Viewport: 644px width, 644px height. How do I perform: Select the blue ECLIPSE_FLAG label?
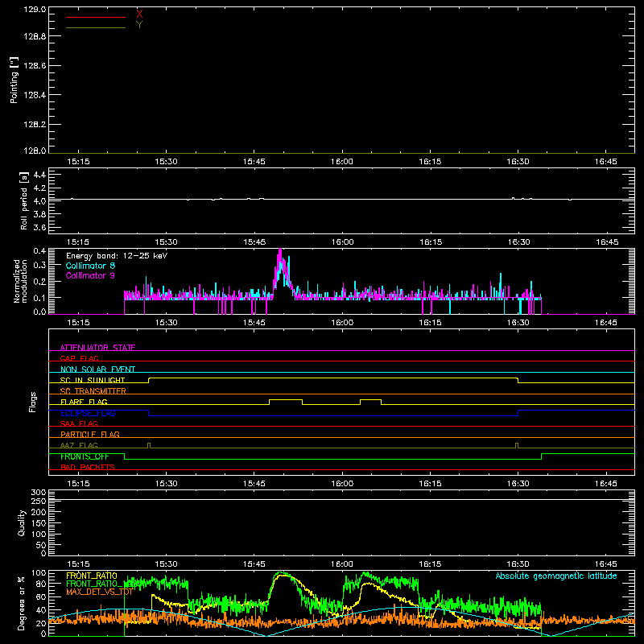point(88,413)
